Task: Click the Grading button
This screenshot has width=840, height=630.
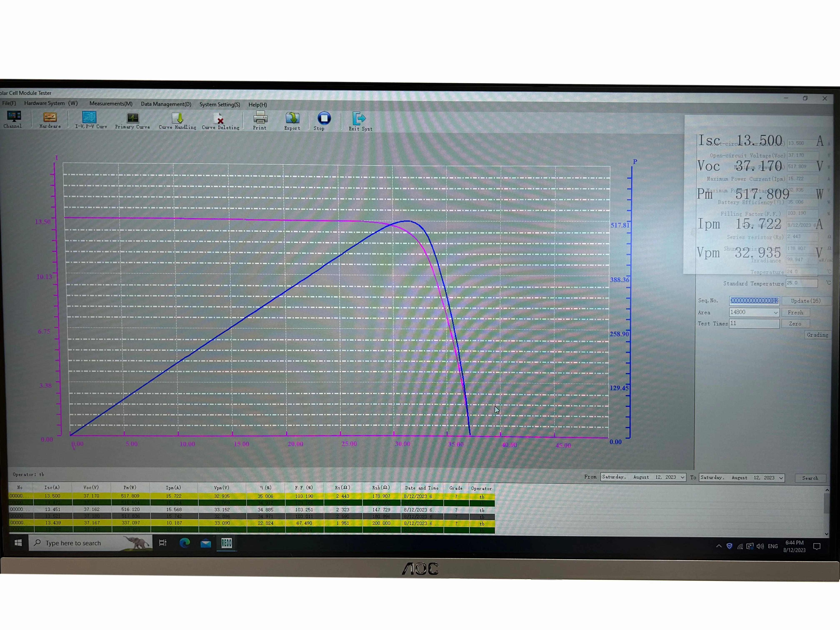Action: [x=817, y=335]
